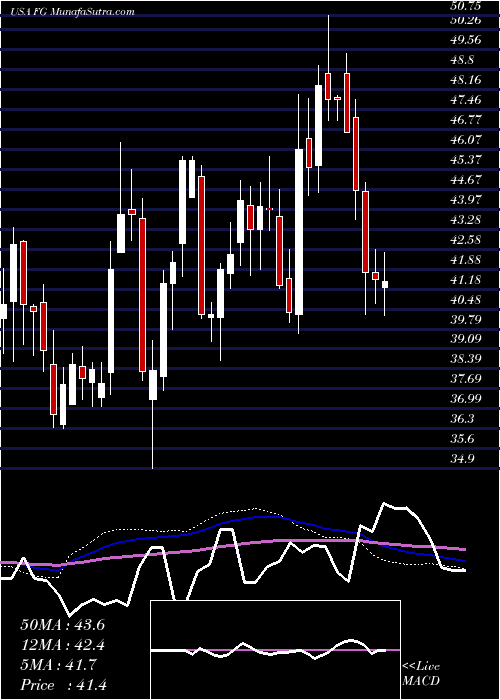Click the 35.6 price axis label
This screenshot has height=700, width=500.
461,439
